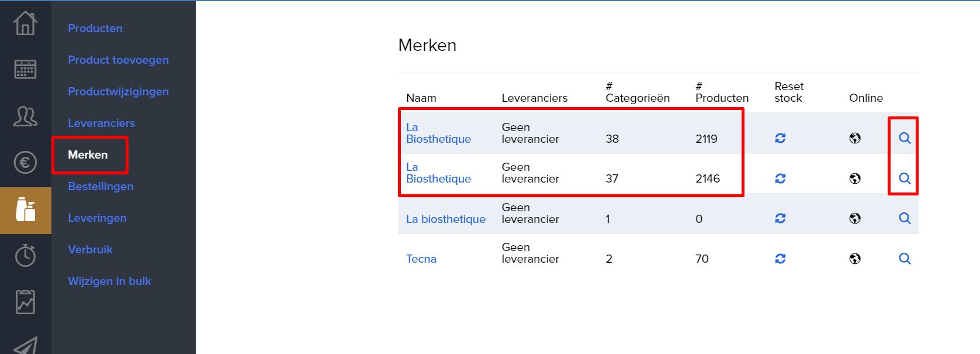The width and height of the screenshot is (980, 354).
Task: Open the calendar icon in sidebar
Action: [25, 69]
